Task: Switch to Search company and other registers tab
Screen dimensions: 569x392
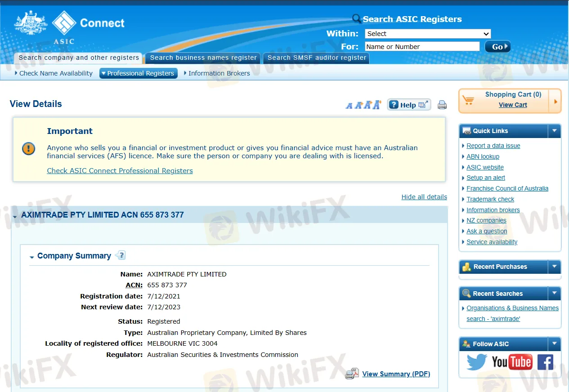Action: (79, 58)
